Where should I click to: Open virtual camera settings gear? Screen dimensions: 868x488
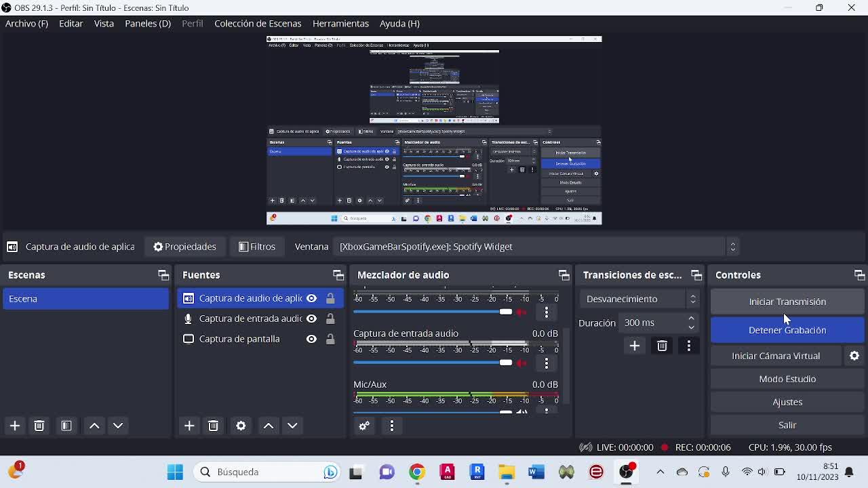point(854,356)
